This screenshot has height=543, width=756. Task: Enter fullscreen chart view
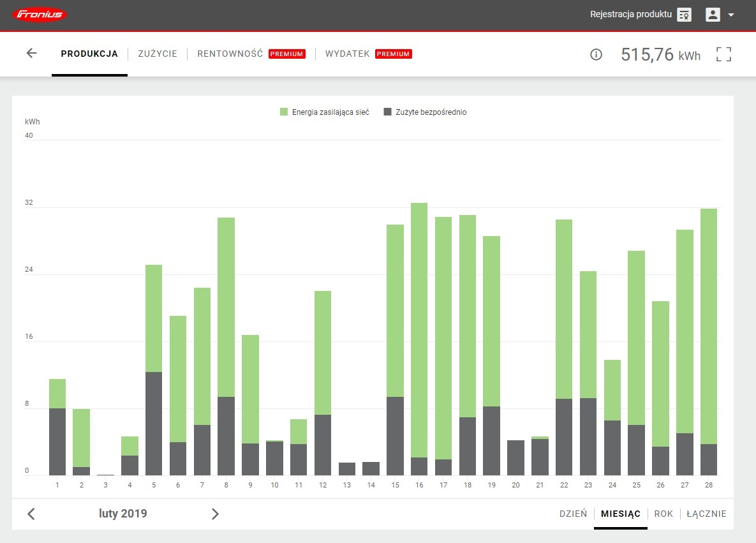pos(723,54)
